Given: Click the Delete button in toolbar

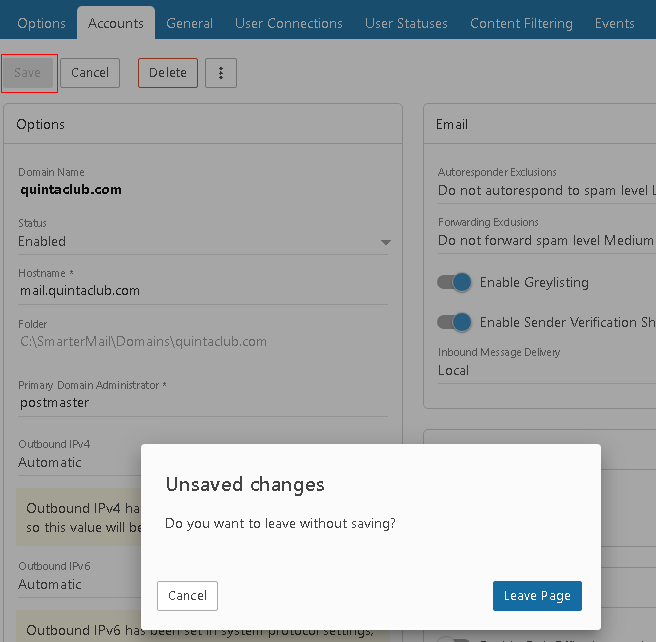Looking at the screenshot, I should (x=168, y=73).
